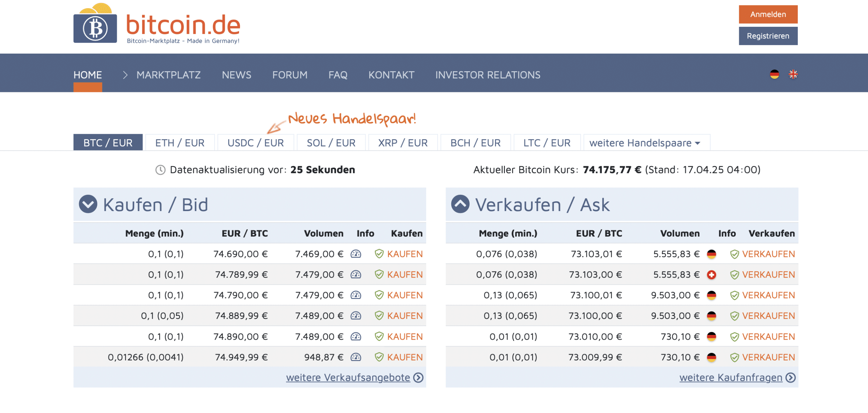The width and height of the screenshot is (868, 413).
Task: Open KONTAKT navigation item
Action: tap(392, 75)
